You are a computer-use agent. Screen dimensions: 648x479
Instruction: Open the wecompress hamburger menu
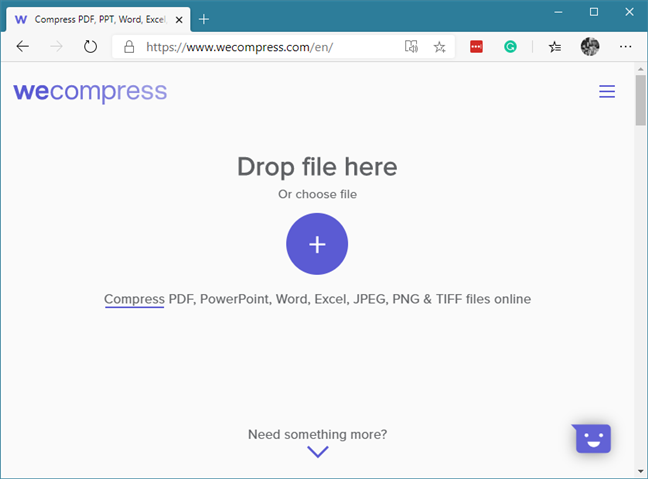pyautogui.click(x=607, y=91)
